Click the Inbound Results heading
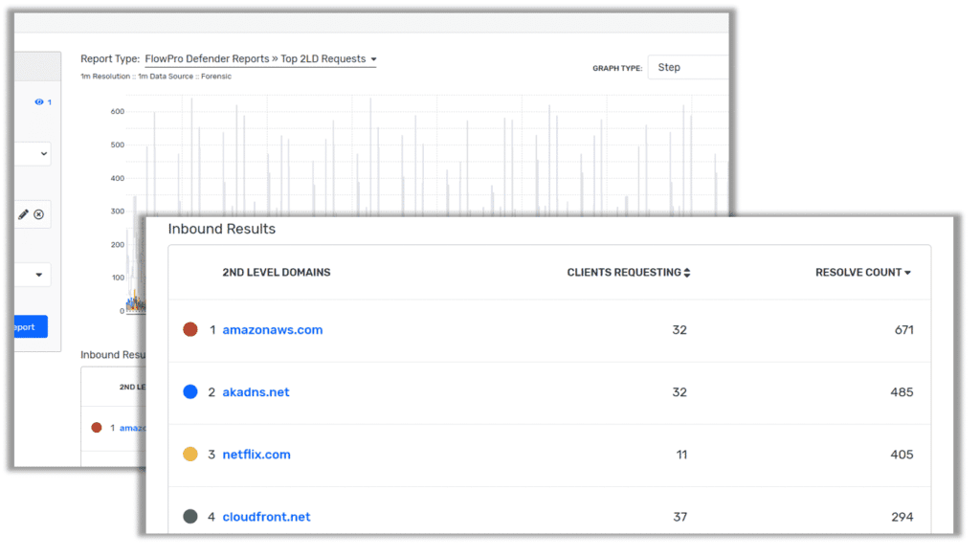Viewport: 980px width, 556px height. (x=221, y=230)
